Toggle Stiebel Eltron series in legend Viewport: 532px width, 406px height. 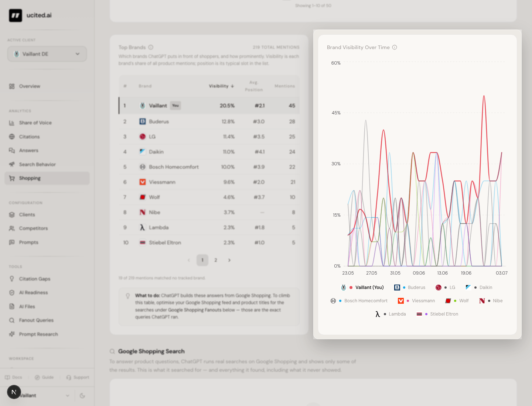(x=437, y=314)
